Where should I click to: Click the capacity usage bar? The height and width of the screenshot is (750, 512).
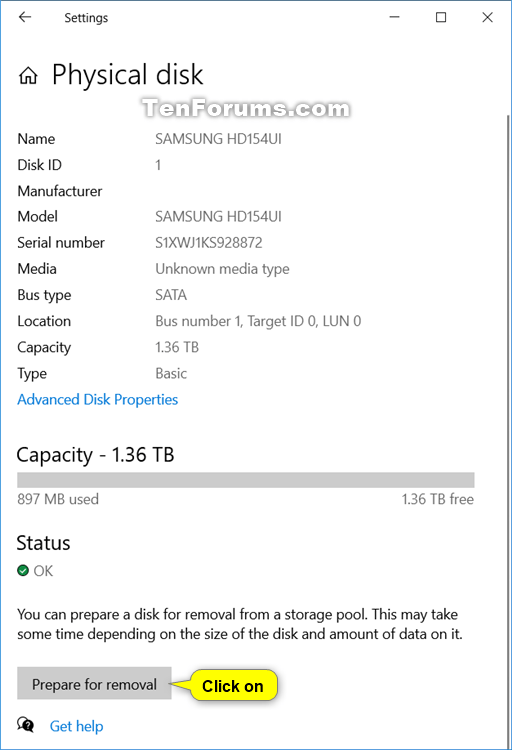pos(245,480)
